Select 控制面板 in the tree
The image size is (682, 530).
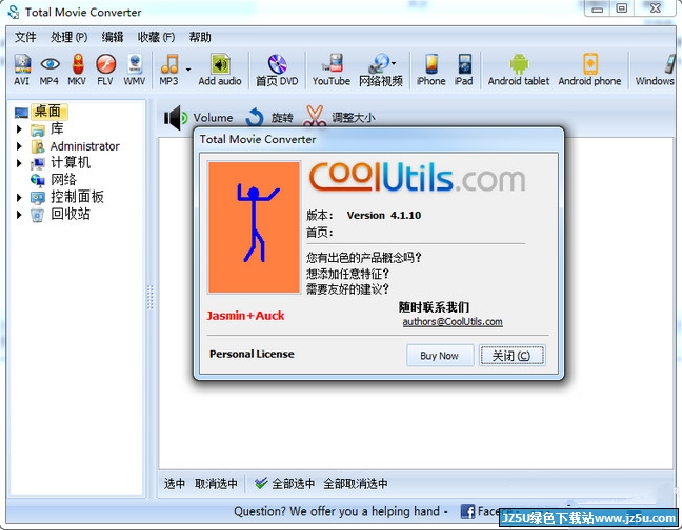pyautogui.click(x=67, y=197)
